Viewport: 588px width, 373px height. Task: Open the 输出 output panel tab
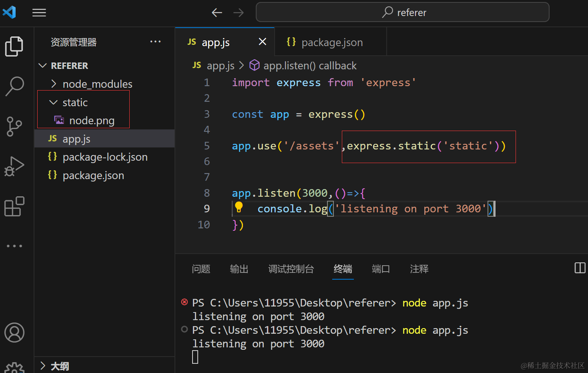tap(239, 269)
